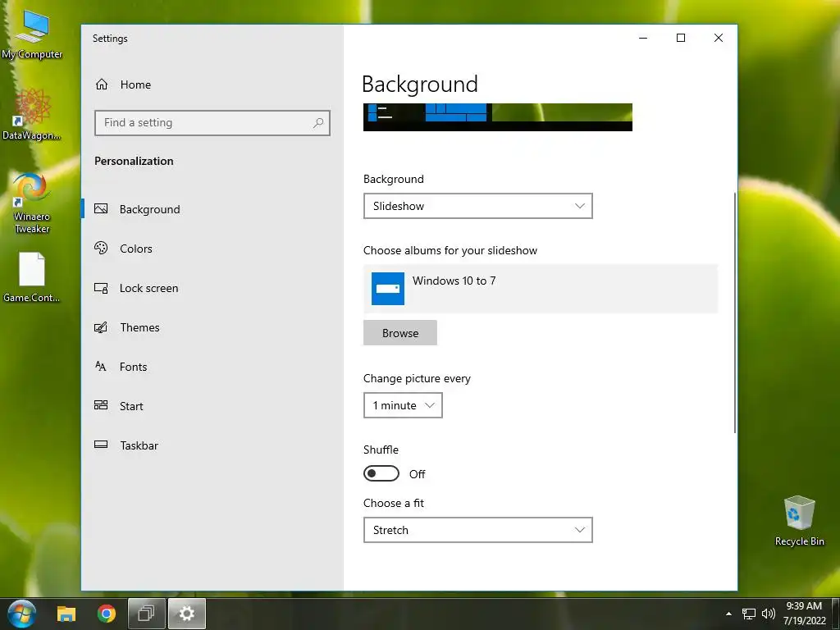Open My Computer desktop icon
This screenshot has height=630, width=840.
click(x=32, y=34)
